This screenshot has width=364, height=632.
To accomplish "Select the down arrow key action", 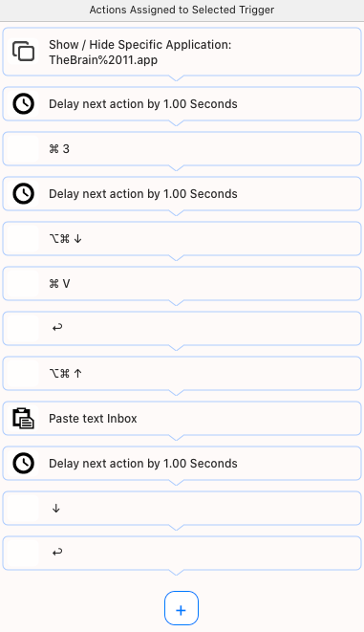I will [x=182, y=509].
